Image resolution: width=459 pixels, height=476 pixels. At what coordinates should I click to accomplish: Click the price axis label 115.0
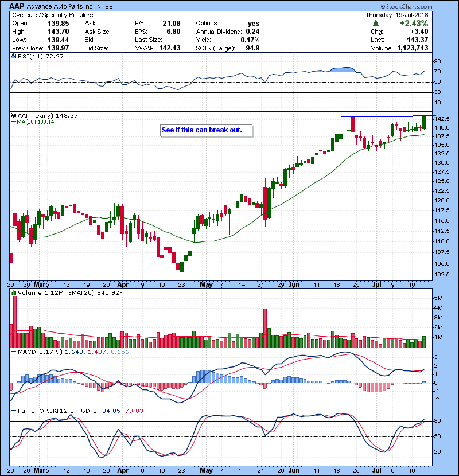point(442,221)
